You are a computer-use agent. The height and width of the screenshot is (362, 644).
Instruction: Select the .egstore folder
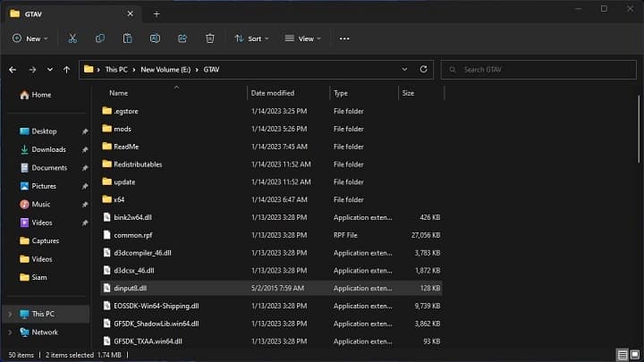click(272, 111)
